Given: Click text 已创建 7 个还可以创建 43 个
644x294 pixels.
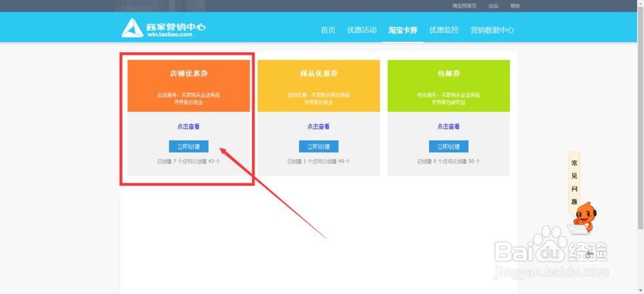Looking at the screenshot, I should click(189, 161).
